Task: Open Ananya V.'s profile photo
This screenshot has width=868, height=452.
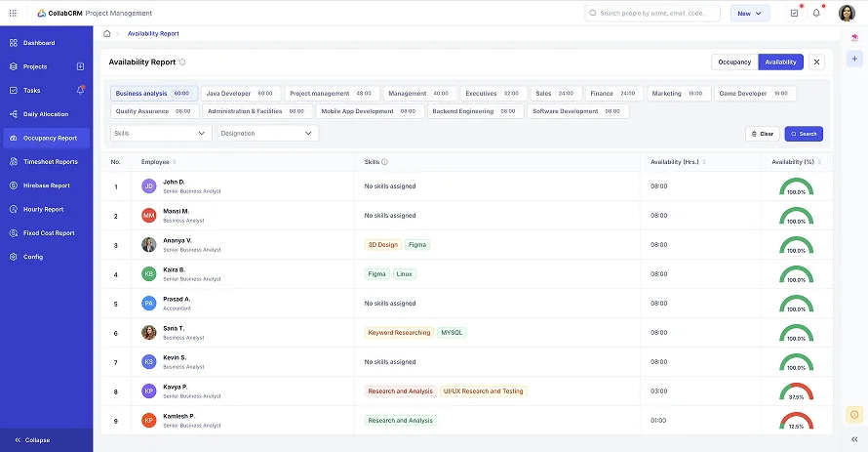Action: click(149, 245)
